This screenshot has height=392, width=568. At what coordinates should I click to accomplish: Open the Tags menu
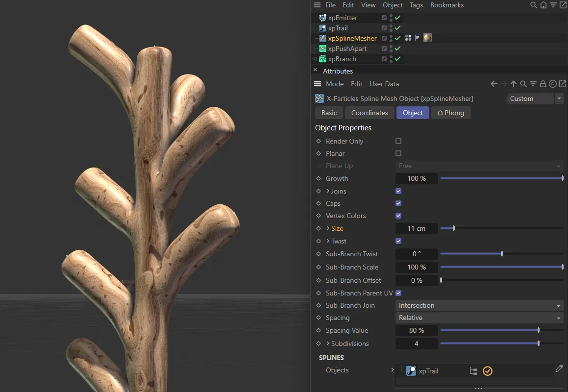[416, 5]
